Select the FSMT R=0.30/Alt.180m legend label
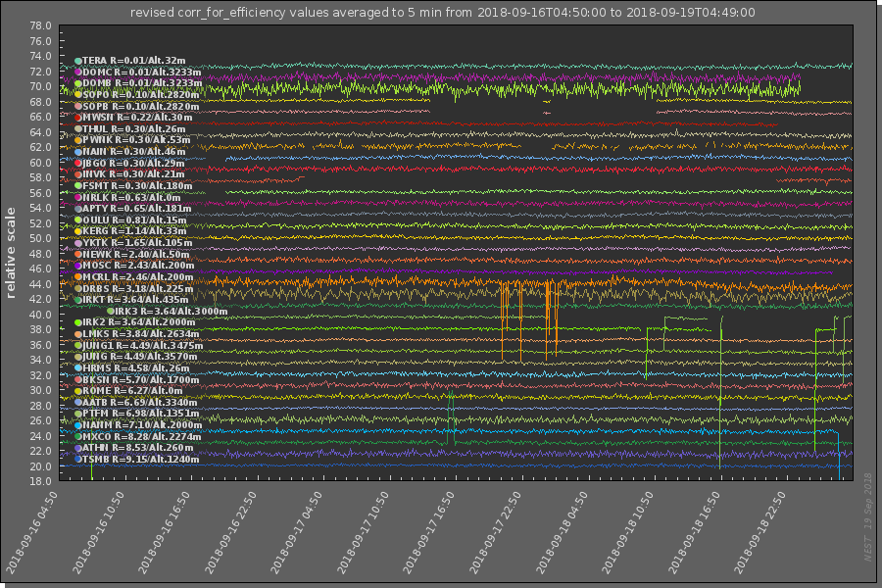Screen dimensions: 882x588 point(137,185)
